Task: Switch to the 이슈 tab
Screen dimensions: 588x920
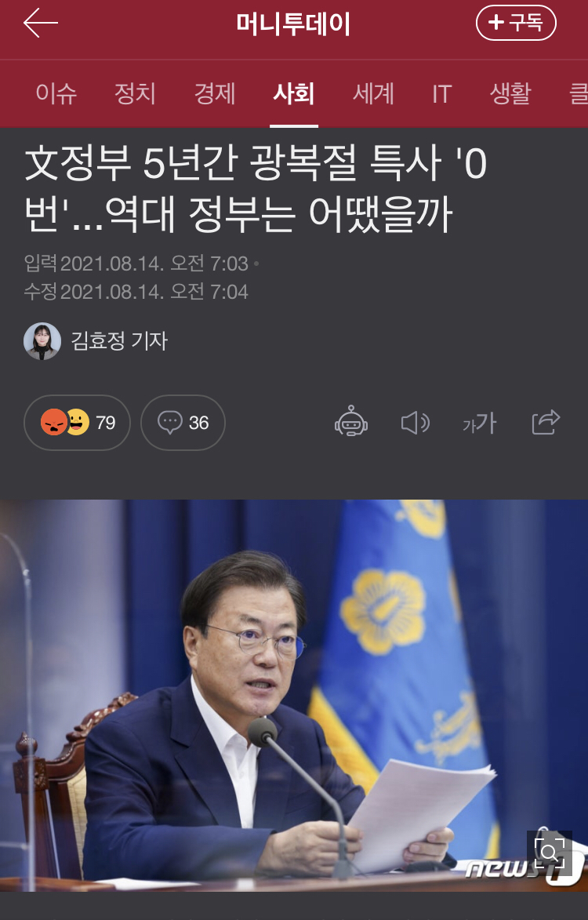Action: point(56,94)
